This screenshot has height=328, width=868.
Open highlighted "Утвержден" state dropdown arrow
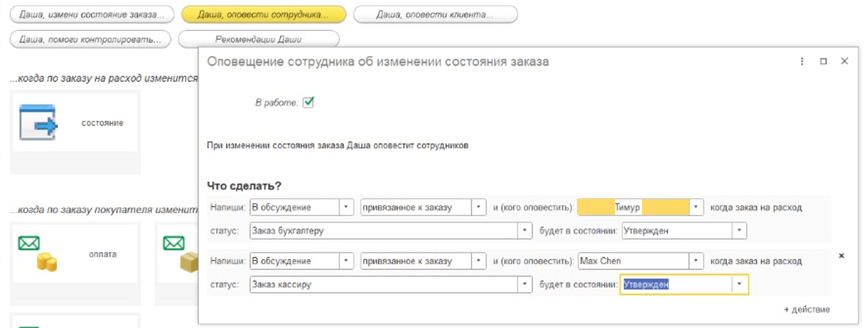click(739, 284)
